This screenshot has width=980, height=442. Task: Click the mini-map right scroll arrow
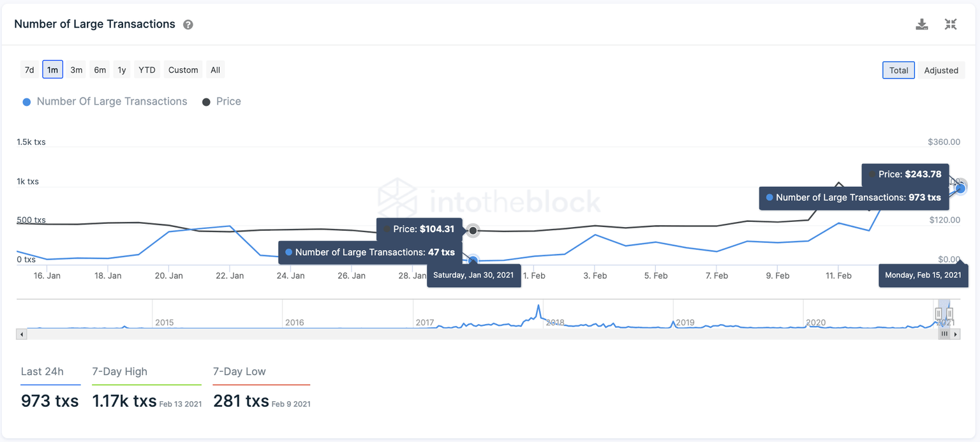(x=956, y=334)
